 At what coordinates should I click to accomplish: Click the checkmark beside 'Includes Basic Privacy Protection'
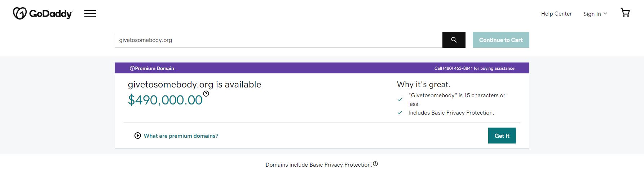click(400, 112)
